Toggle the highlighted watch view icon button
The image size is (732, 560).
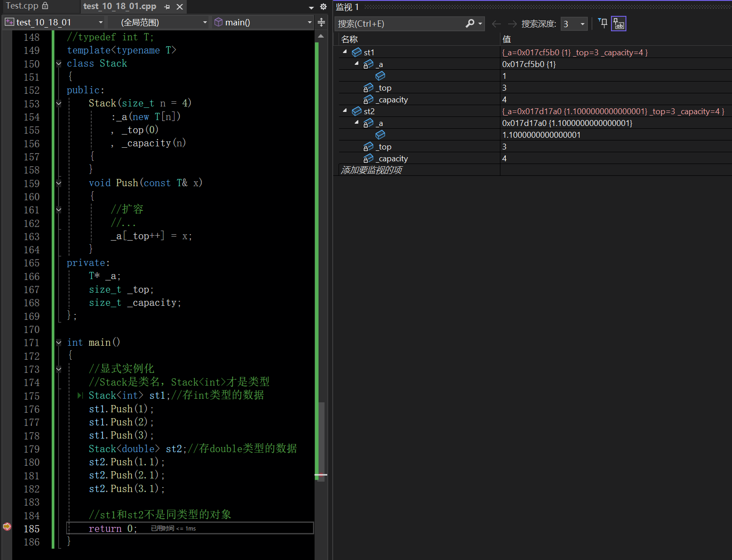pos(618,24)
